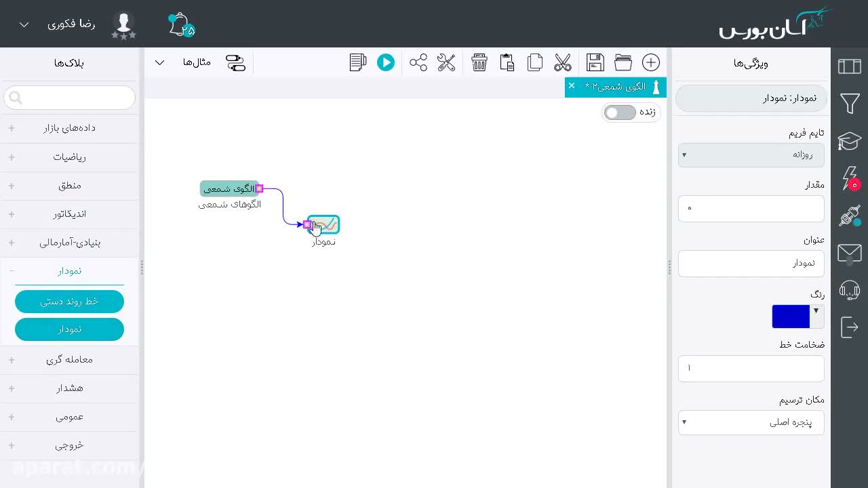Screen dimensions: 868x488
Task: Run the strategy with the play icon
Action: tap(386, 63)
